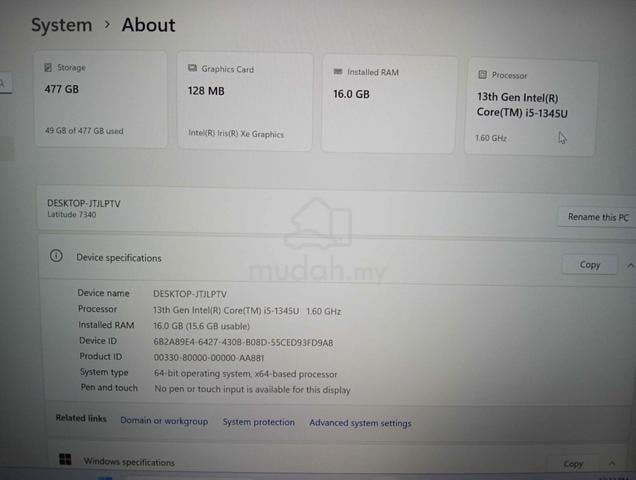Click the '16.0 GB (15.6 GB usable)' value
The image size is (636, 480).
(x=201, y=326)
